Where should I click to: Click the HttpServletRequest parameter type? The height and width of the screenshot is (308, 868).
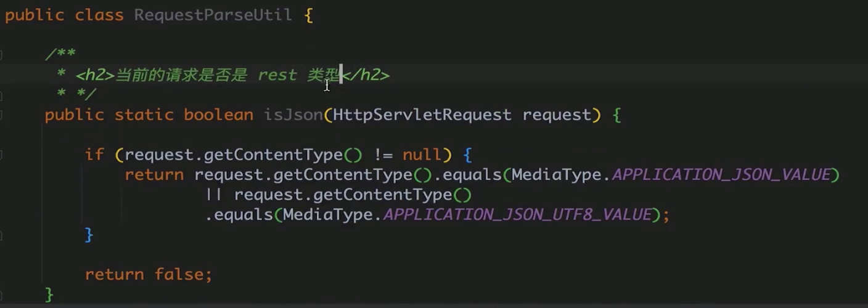422,115
